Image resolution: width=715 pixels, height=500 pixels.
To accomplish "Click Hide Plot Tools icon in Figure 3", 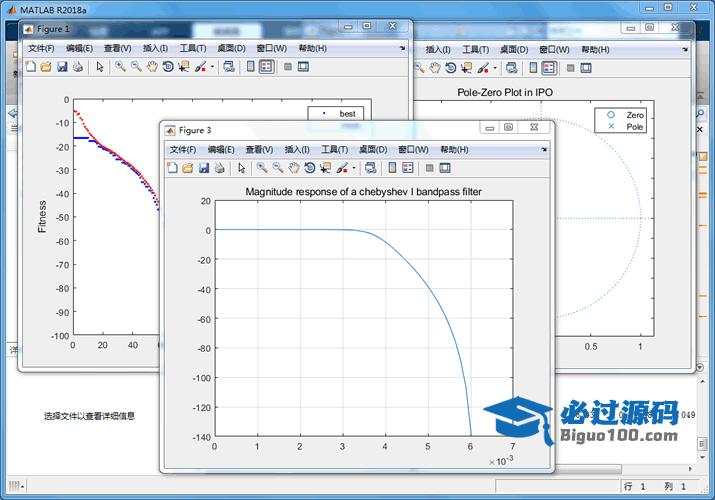I will coord(430,168).
